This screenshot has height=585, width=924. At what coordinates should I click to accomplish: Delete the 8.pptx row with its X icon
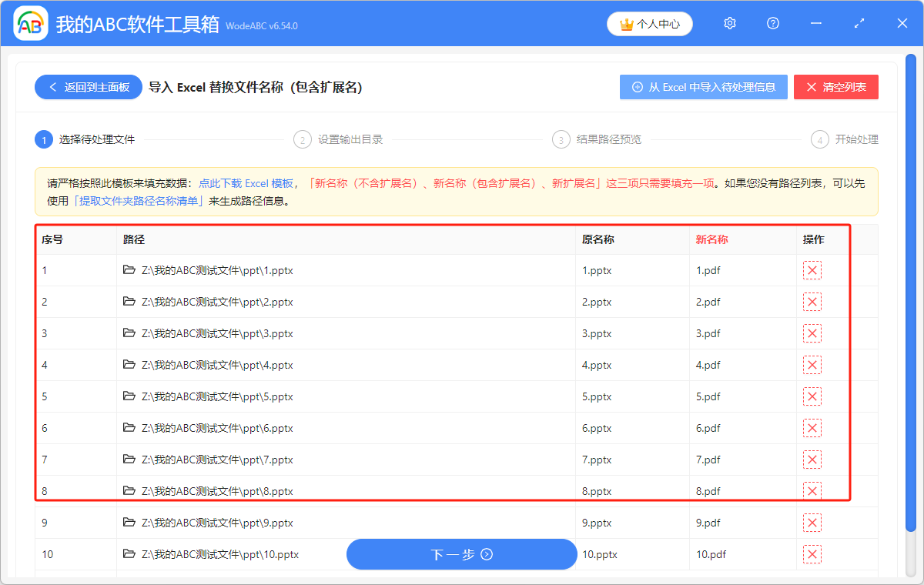(x=812, y=490)
